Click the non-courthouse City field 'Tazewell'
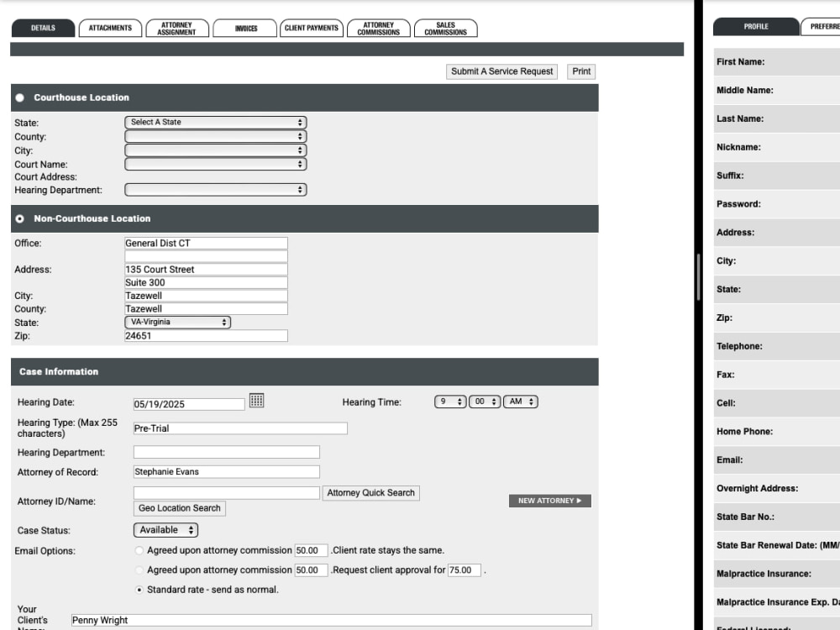840x630 pixels. (x=207, y=296)
